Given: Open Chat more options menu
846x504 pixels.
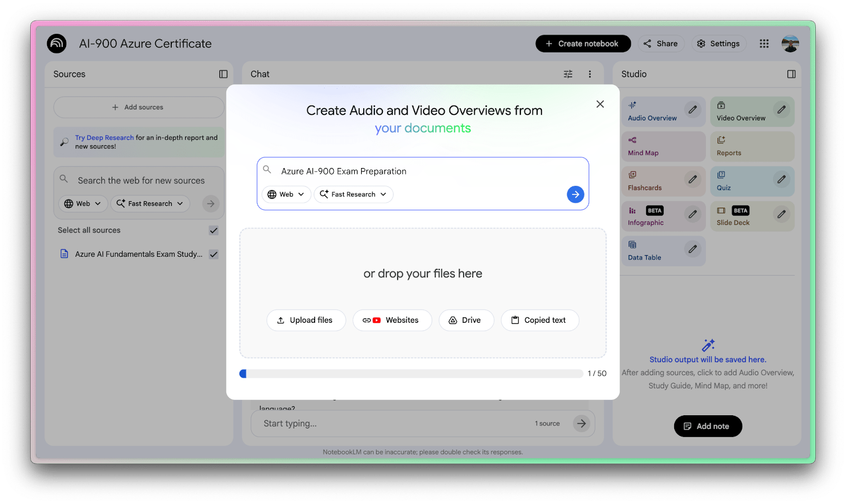Looking at the screenshot, I should click(x=590, y=74).
